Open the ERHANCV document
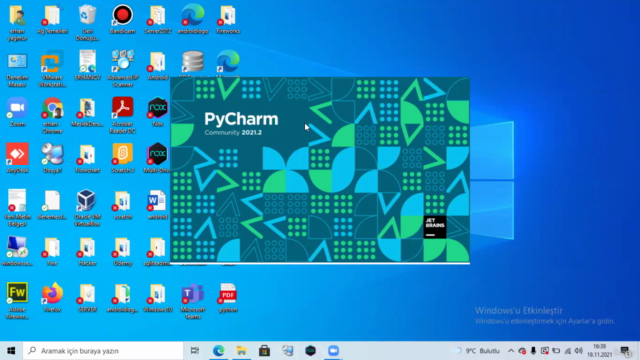Screen dimensions: 640x360 (87, 65)
